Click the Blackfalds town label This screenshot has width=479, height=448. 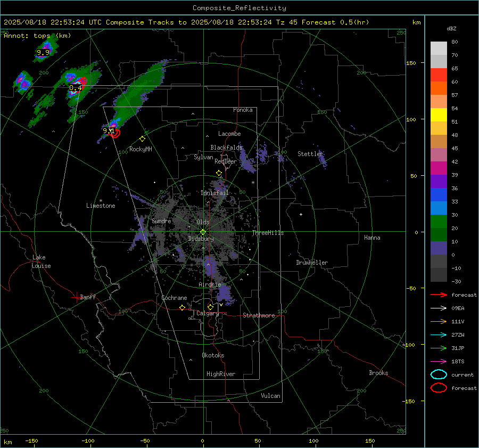point(226,148)
